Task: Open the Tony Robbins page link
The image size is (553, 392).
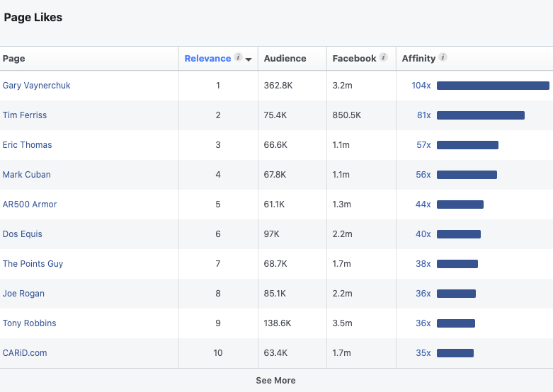Action: (29, 323)
